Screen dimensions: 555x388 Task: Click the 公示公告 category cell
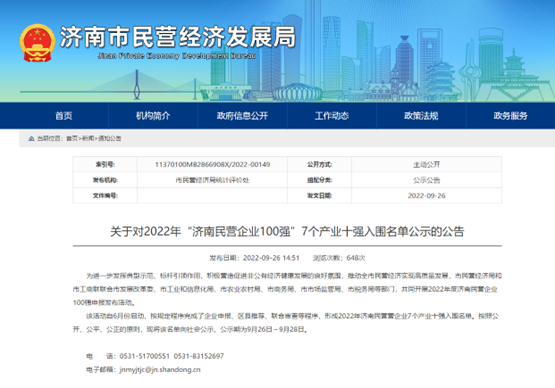(427, 180)
